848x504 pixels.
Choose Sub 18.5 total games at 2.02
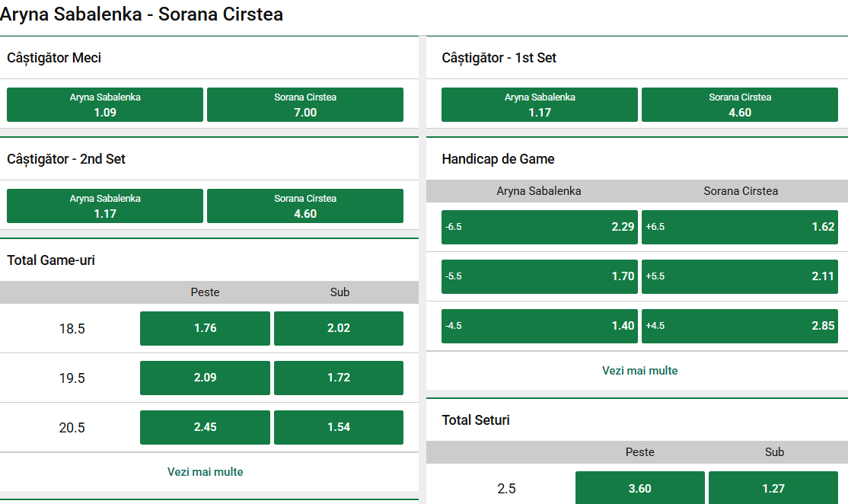(338, 328)
